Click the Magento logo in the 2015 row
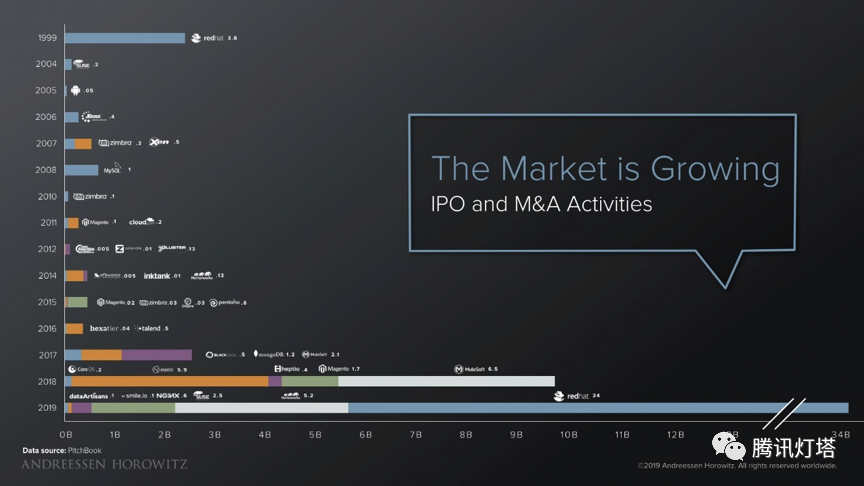 point(111,302)
